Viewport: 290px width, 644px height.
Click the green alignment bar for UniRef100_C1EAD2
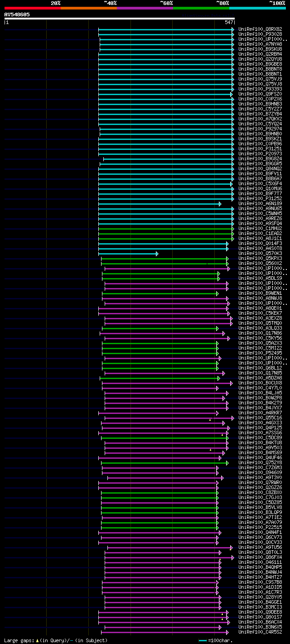166,234
